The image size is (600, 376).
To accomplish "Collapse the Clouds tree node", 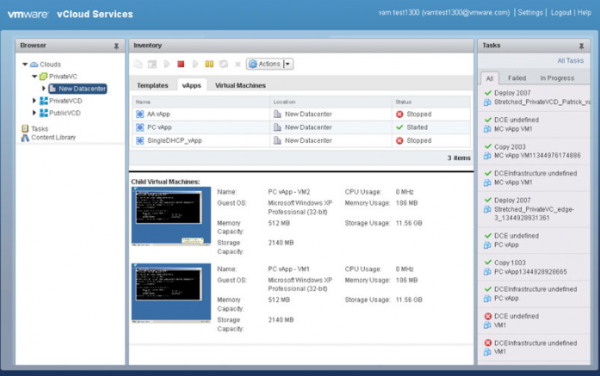I will click(x=25, y=64).
